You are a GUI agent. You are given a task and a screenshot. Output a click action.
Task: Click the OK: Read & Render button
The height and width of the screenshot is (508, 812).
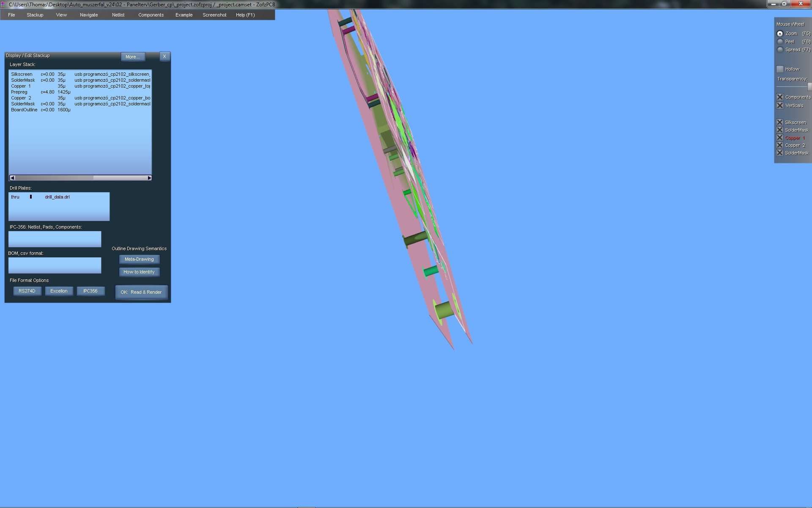click(x=141, y=292)
